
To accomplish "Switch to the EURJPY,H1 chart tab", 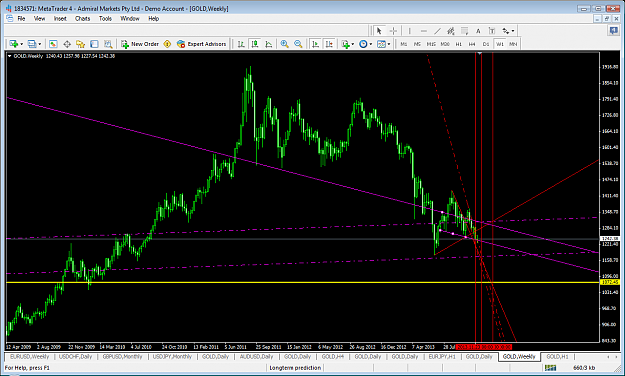I will [x=442, y=356].
